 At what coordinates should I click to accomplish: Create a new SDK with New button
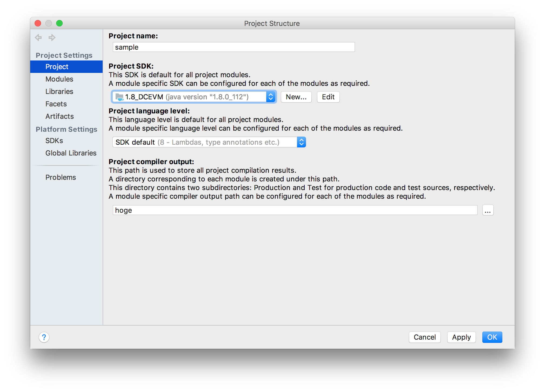296,97
